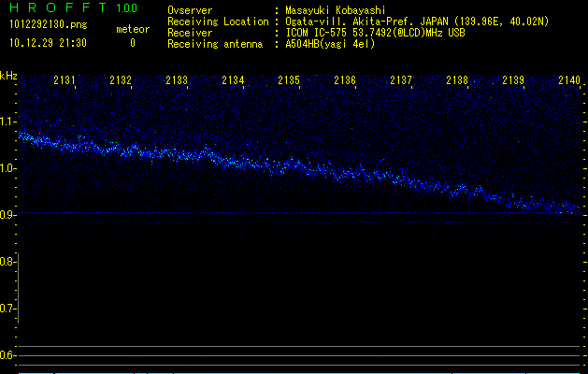Click the kHz axis unit label
This screenshot has width=588, height=374.
(x=8, y=76)
